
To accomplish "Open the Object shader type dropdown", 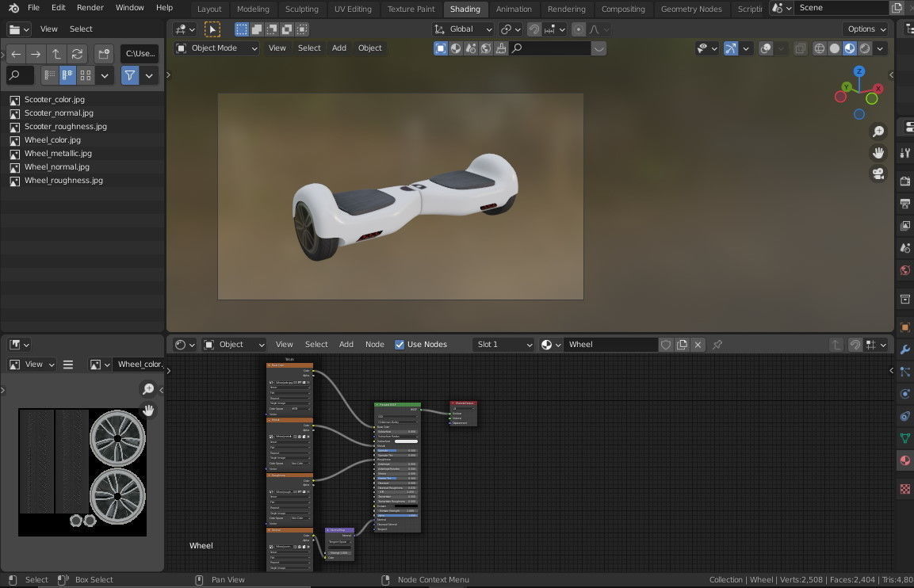I will click(x=234, y=345).
